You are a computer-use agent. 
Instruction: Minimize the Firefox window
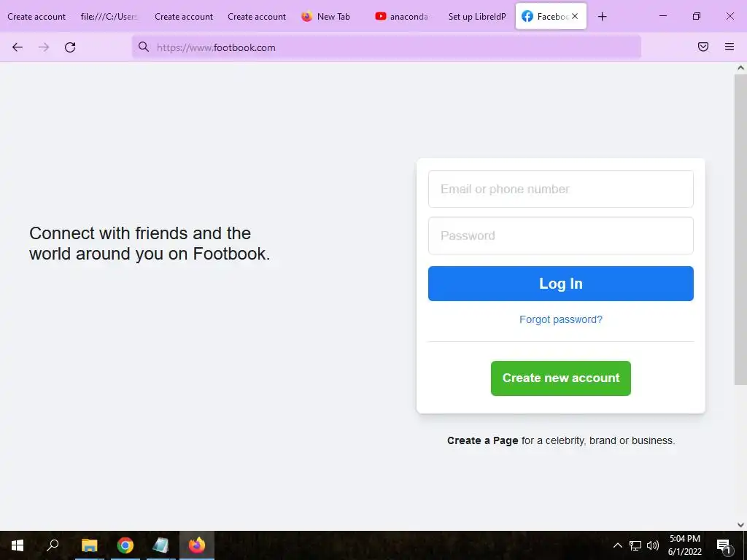[x=662, y=16]
